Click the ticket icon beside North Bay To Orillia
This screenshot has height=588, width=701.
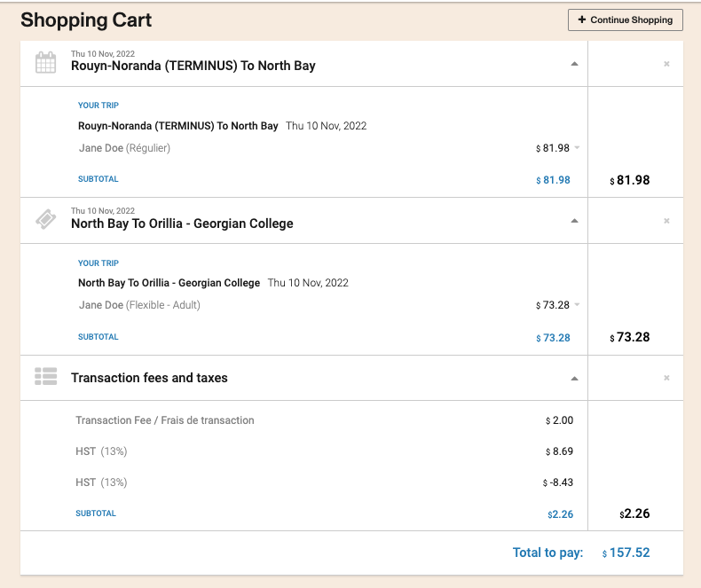coord(45,220)
